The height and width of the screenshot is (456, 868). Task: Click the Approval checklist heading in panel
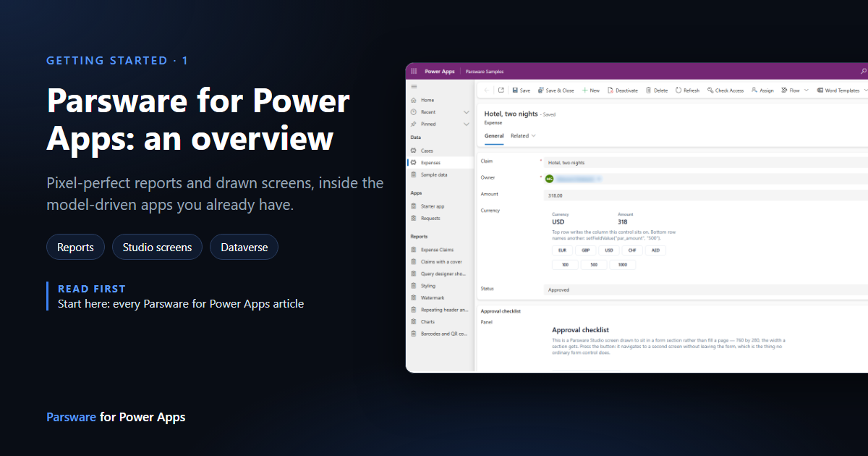580,330
